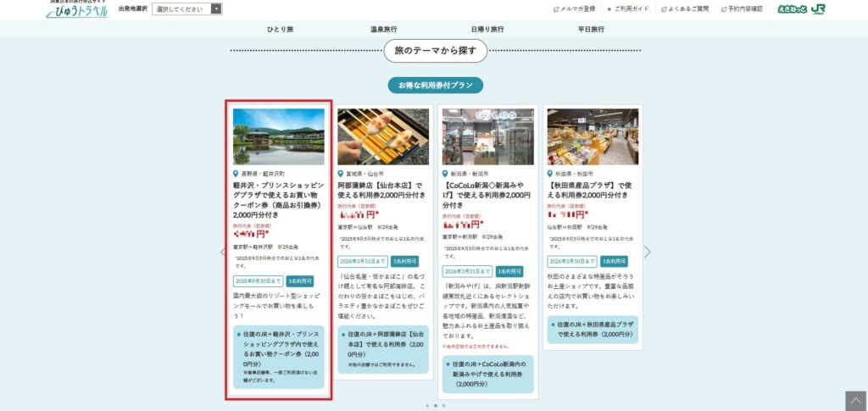Image resolution: width=868 pixels, height=411 pixels.
Task: Open よくあるご質問 link
Action: click(x=685, y=8)
